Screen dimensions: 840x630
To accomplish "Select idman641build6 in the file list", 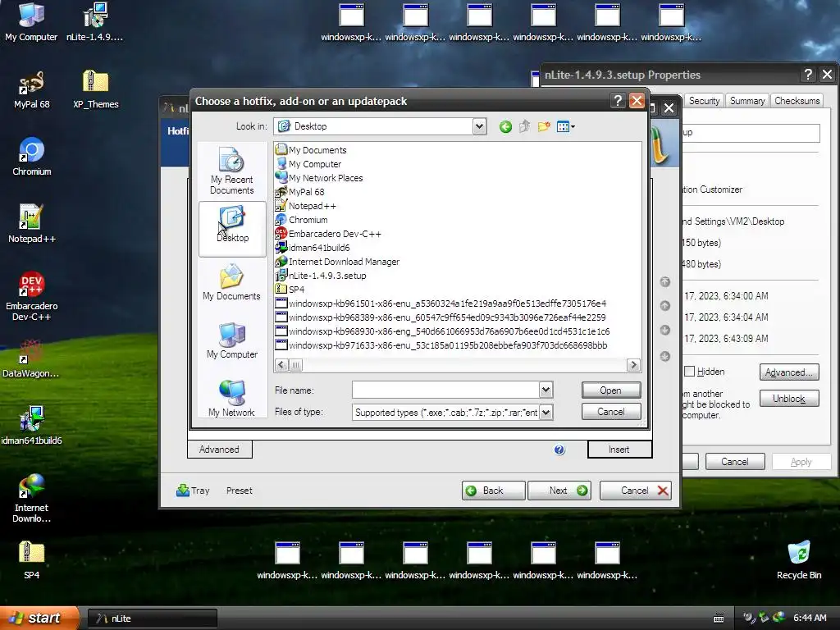I will (x=313, y=248).
